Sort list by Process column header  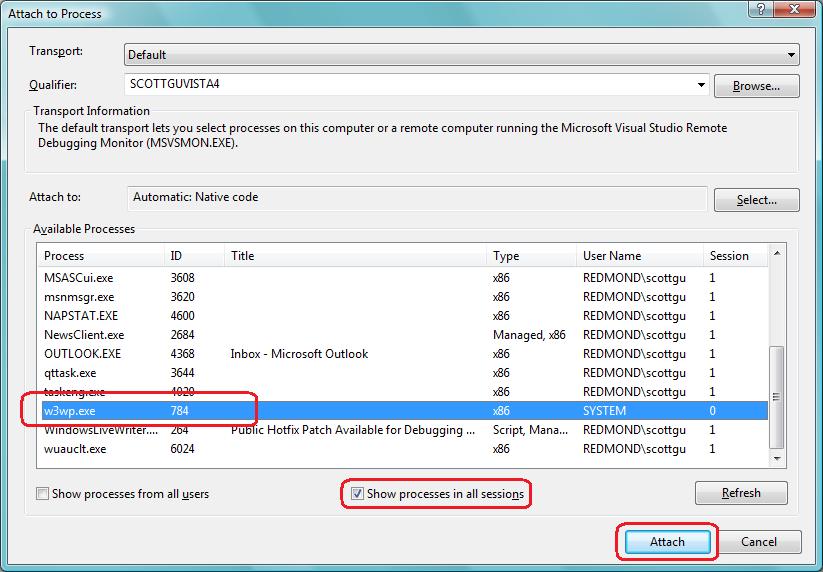point(101,256)
